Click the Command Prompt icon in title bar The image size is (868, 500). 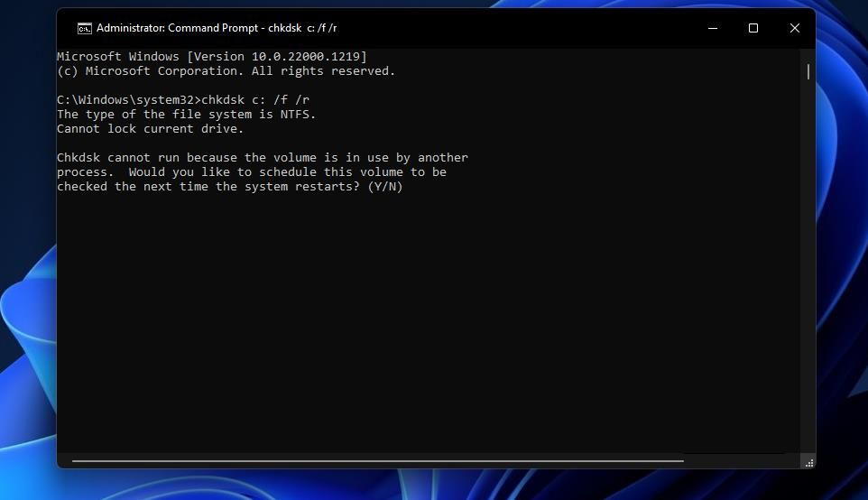(84, 28)
